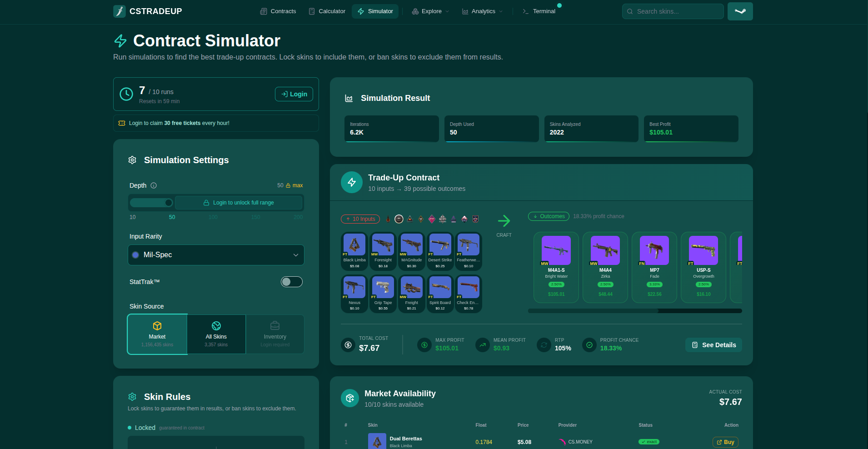
Task: Click the Depth info icon
Action: pyautogui.click(x=154, y=185)
